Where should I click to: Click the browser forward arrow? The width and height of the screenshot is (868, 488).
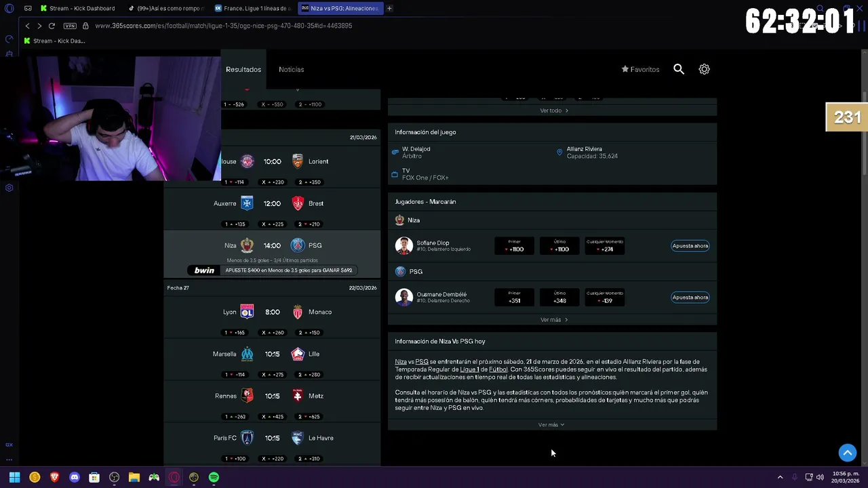[39, 26]
